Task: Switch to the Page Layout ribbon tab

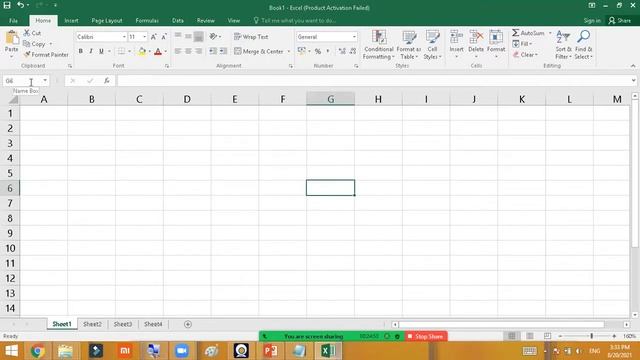Action: coord(107,20)
